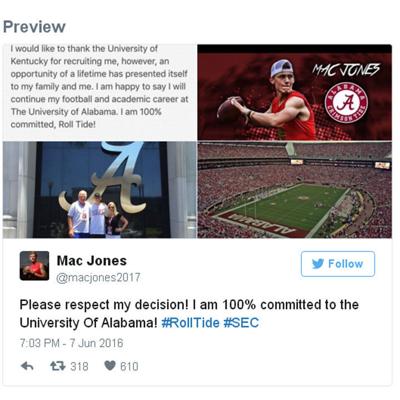Viewport: 400px width, 400px height.
Task: Click the tweet text about decision
Action: tap(189, 314)
